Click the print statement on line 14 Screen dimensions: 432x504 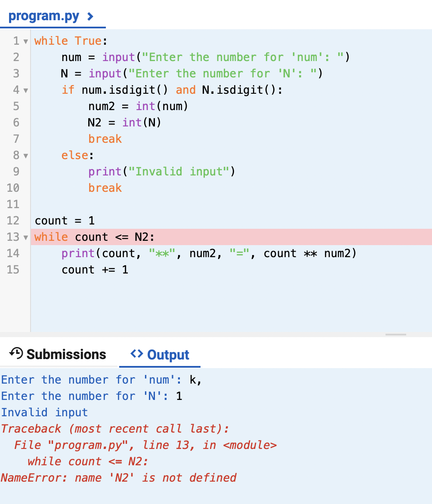[x=172, y=253]
